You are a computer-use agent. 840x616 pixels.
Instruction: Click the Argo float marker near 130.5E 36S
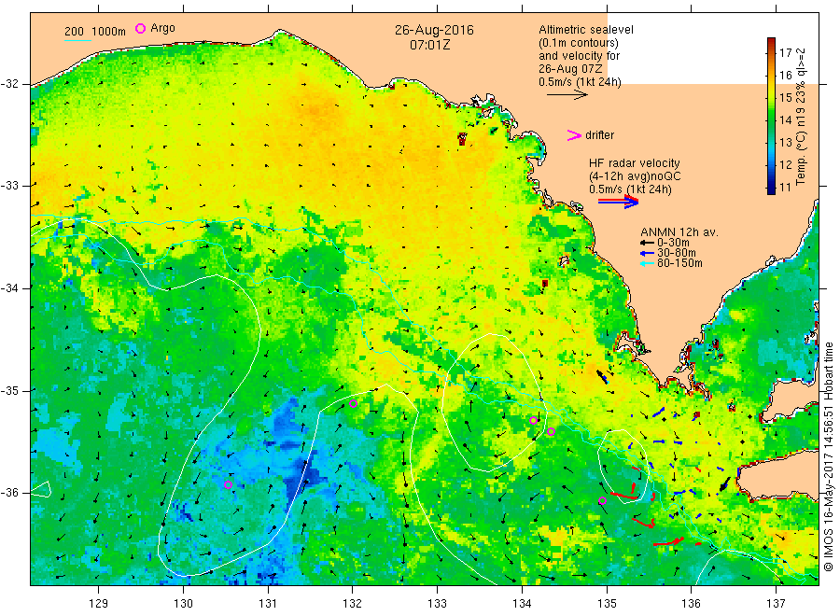tap(228, 484)
